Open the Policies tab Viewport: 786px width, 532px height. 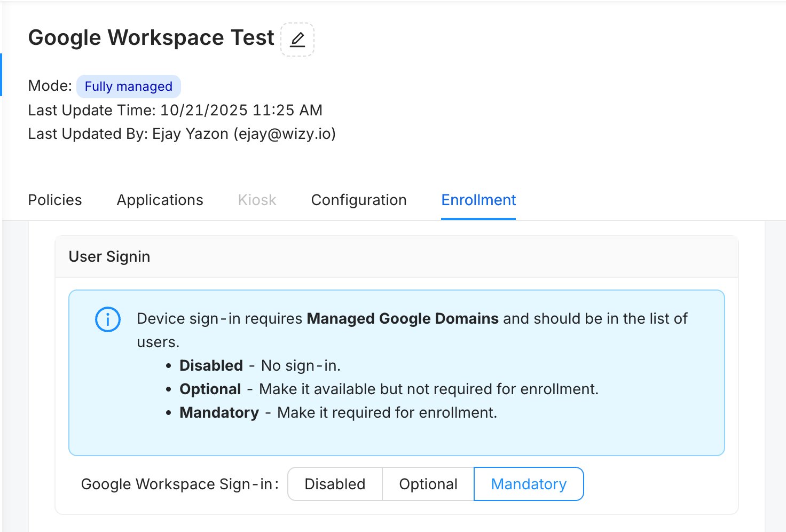coord(55,200)
